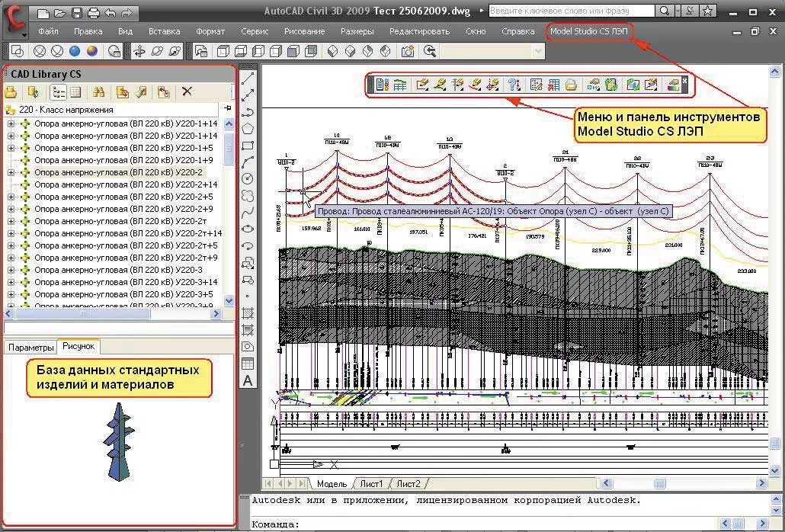Open the Файл menu
The width and height of the screenshot is (785, 532).
[48, 31]
